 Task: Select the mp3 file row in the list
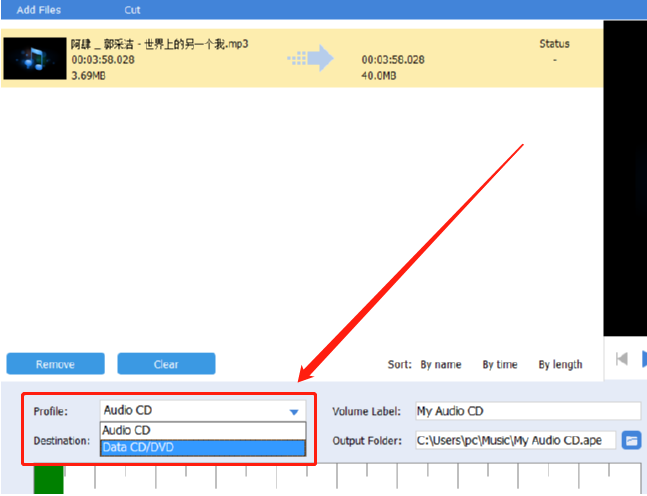302,58
